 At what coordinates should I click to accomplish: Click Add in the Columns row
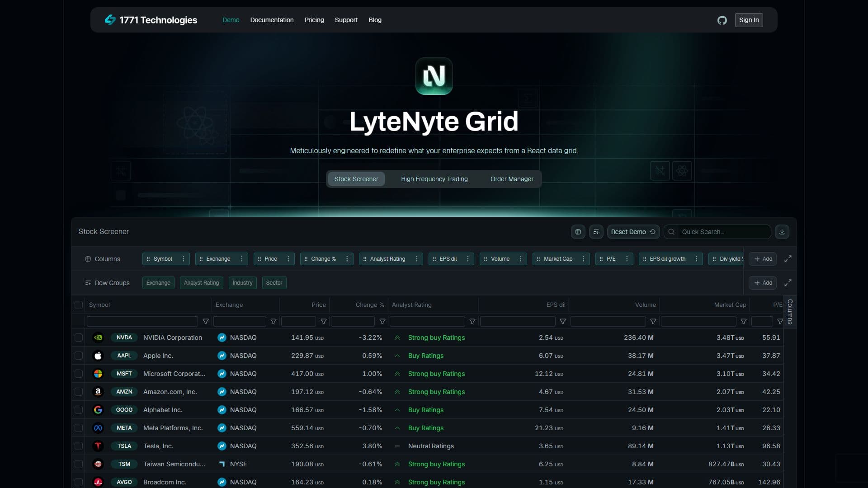[x=763, y=259]
